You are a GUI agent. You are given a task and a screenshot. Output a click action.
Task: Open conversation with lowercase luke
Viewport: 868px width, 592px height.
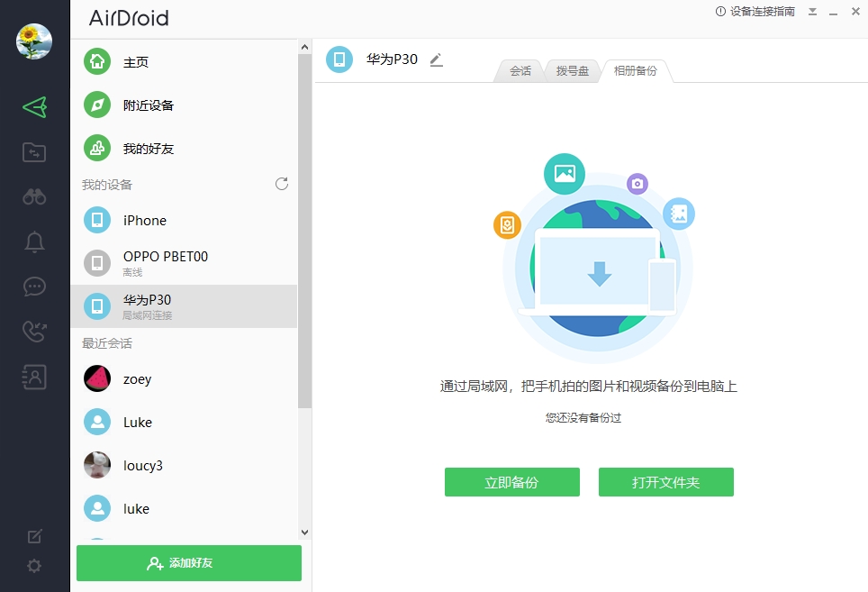tap(184, 508)
